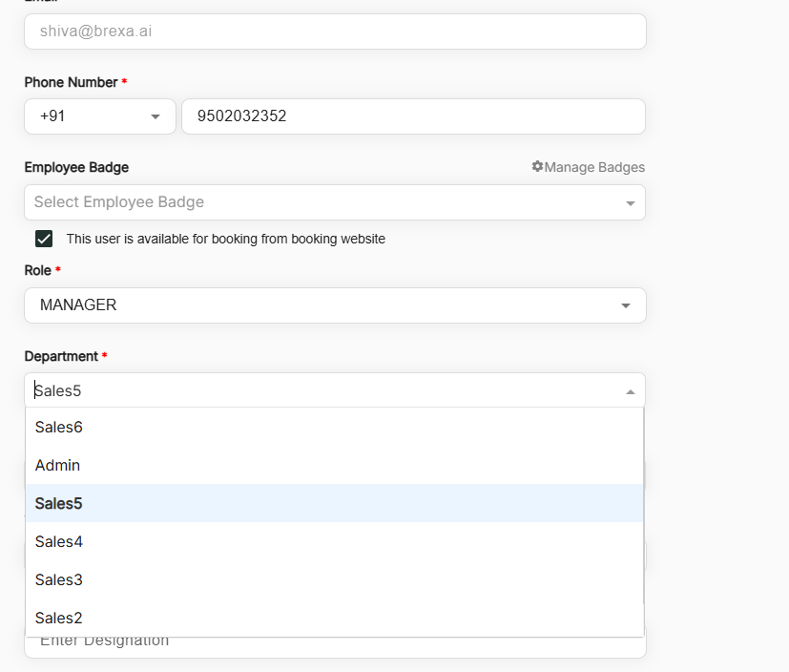Click the booking website availability label text
The width and height of the screenshot is (789, 672).
coord(225,239)
